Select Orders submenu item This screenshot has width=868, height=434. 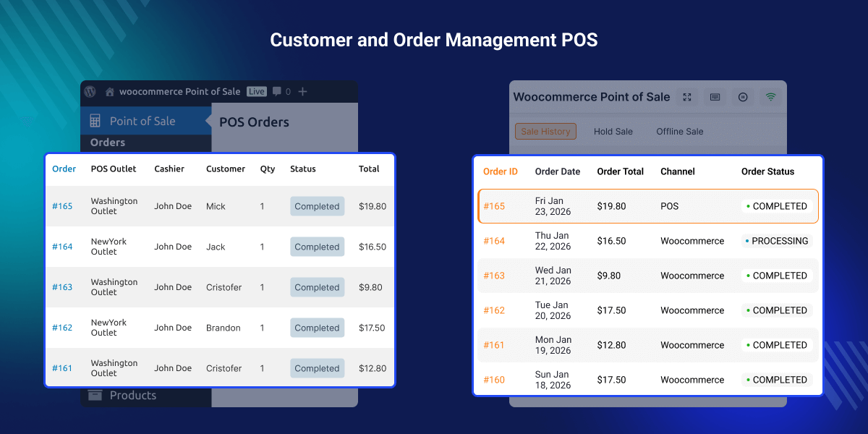tap(108, 142)
